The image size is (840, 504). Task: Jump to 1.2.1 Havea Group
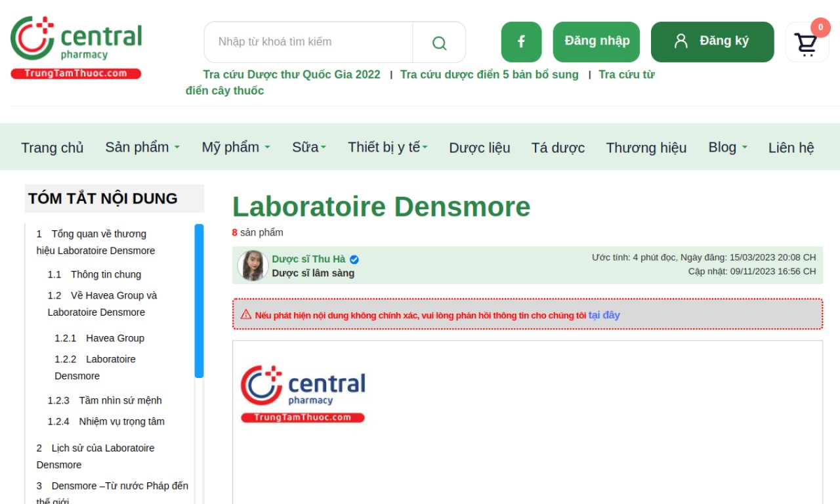click(100, 338)
